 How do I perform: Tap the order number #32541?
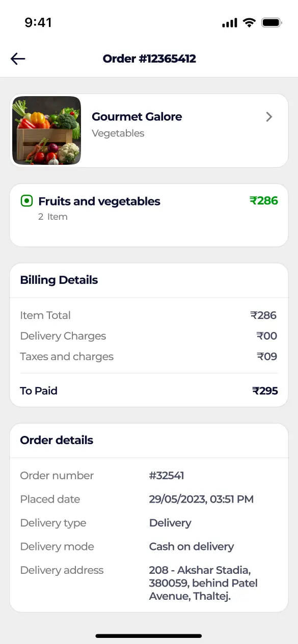(x=167, y=476)
